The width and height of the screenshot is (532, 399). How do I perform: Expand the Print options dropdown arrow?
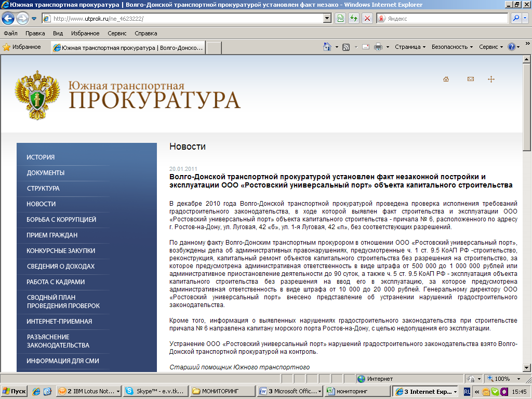coord(388,47)
